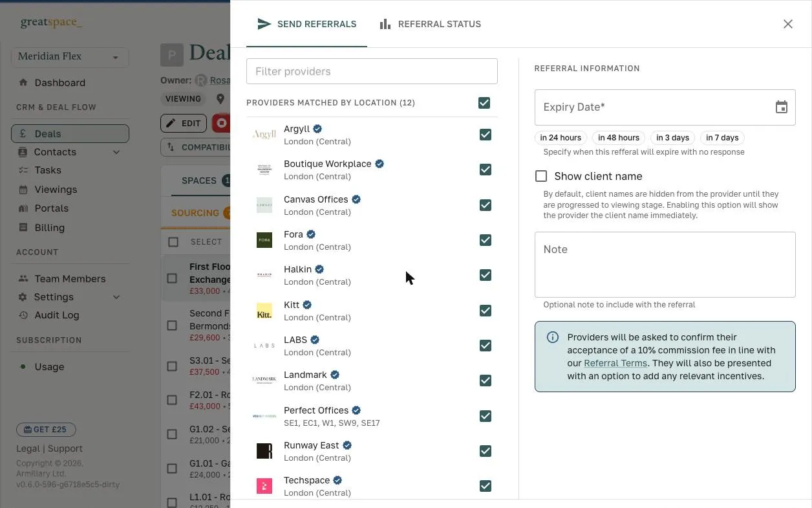This screenshot has width=812, height=508.
Task: Switch to the Send Referrals tab
Action: pos(306,24)
